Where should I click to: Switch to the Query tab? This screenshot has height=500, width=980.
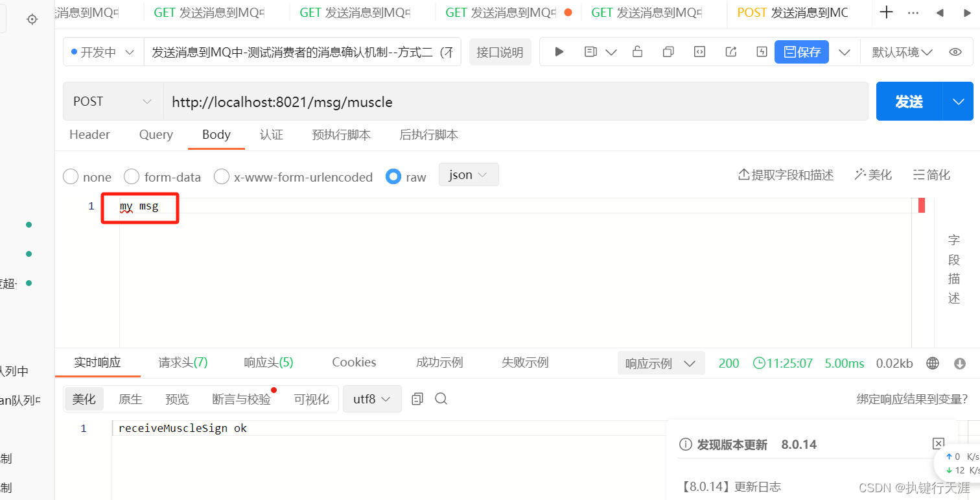click(156, 134)
